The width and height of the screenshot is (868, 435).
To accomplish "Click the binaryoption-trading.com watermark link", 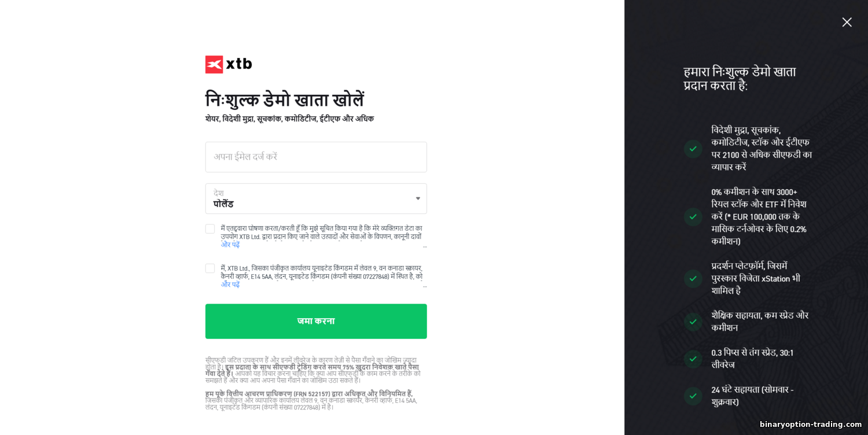I will pos(811,424).
